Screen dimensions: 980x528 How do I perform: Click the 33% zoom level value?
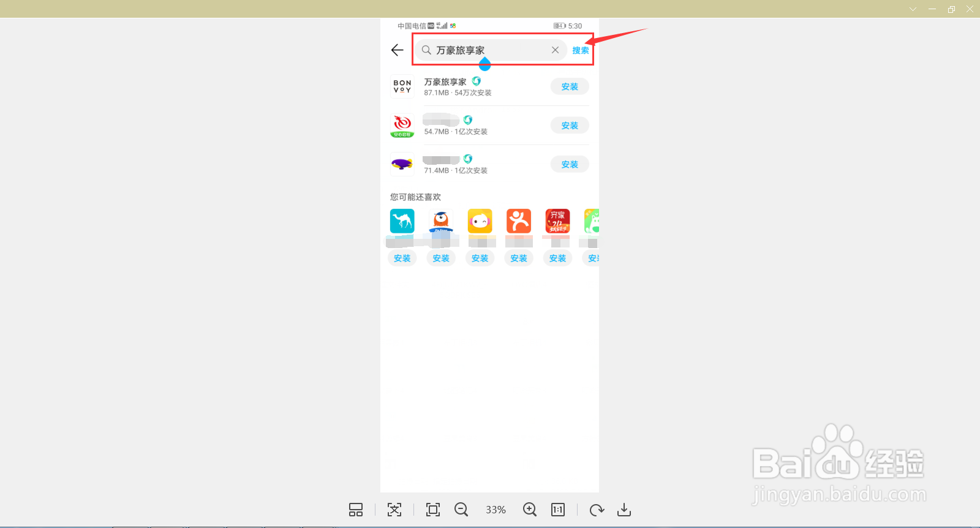tap(496, 510)
